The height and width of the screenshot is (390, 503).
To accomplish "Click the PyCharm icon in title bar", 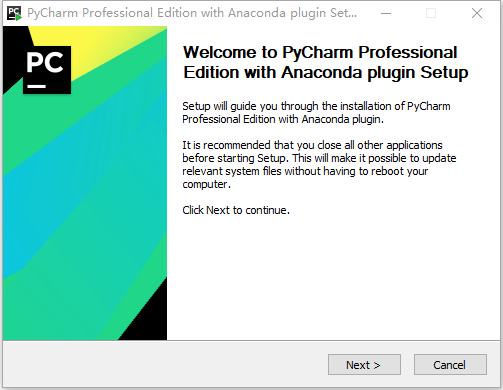I will (14, 13).
